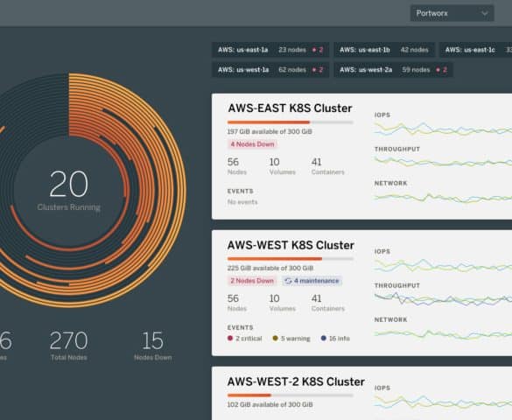This screenshot has height=420, width=512.
Task: Select the AWS: us-east-1c zone chip
Action: pyautogui.click(x=476, y=50)
